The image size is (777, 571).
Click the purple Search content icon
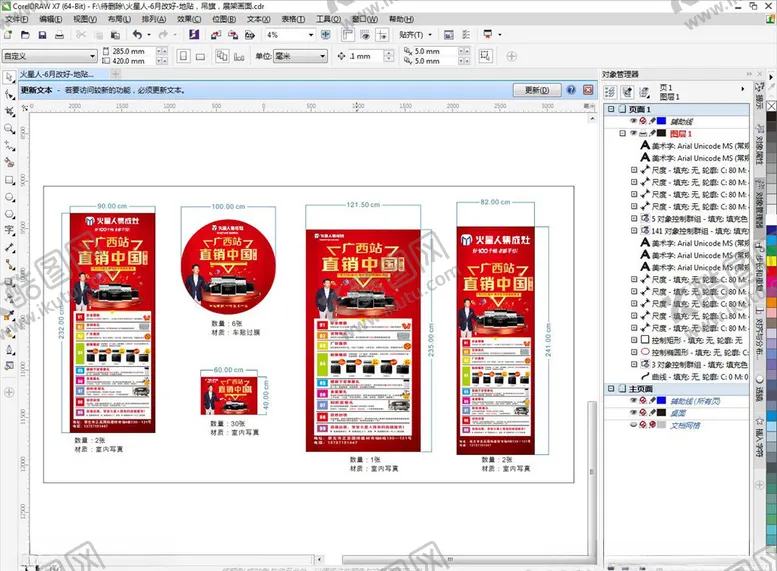[194, 35]
